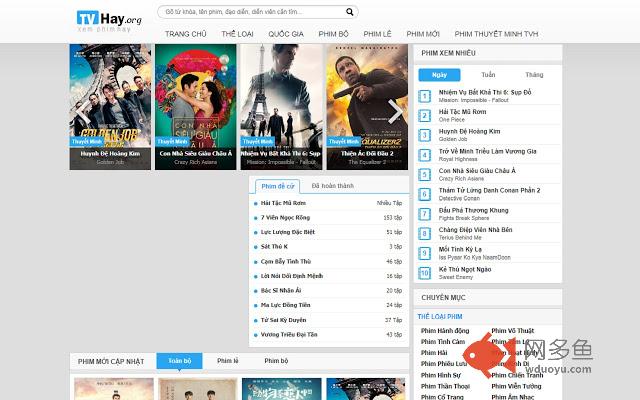Select Phim lẻ filter in newly updated section

click(228, 360)
